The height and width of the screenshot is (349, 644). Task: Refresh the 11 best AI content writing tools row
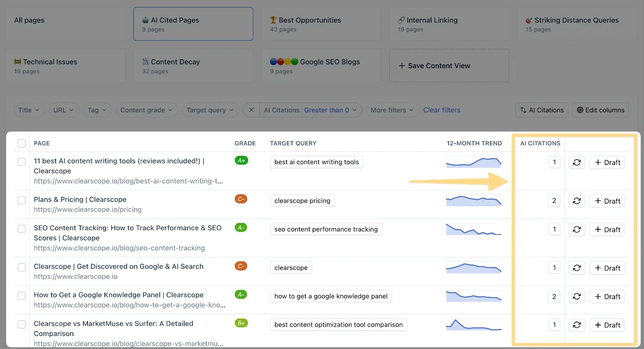pyautogui.click(x=577, y=162)
